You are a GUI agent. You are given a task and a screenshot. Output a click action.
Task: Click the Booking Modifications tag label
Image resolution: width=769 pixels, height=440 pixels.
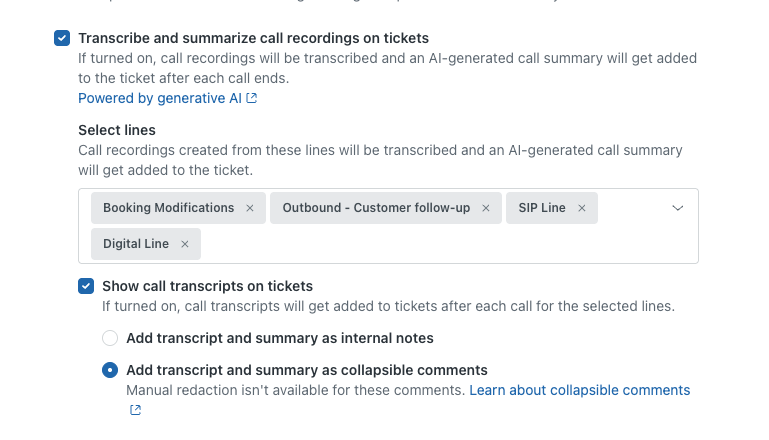click(x=168, y=208)
